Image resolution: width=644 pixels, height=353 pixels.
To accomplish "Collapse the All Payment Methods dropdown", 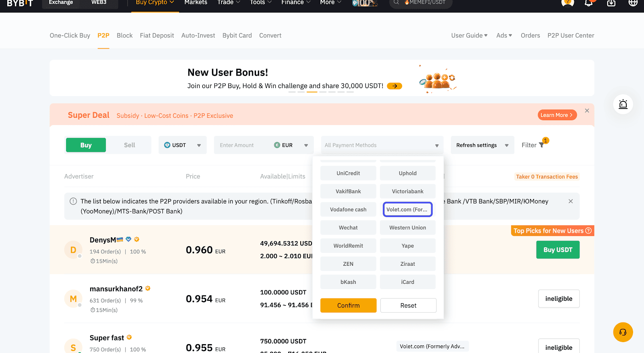I will click(382, 145).
